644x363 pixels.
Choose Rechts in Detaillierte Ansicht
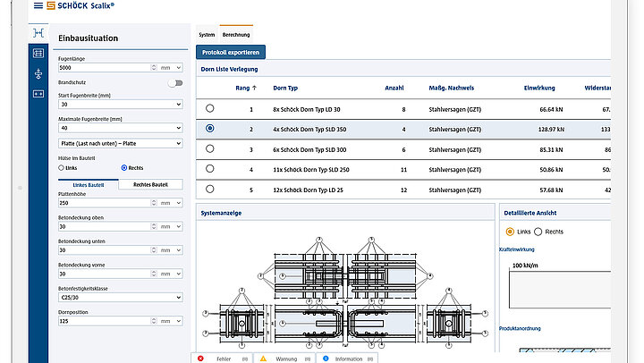[x=538, y=232]
